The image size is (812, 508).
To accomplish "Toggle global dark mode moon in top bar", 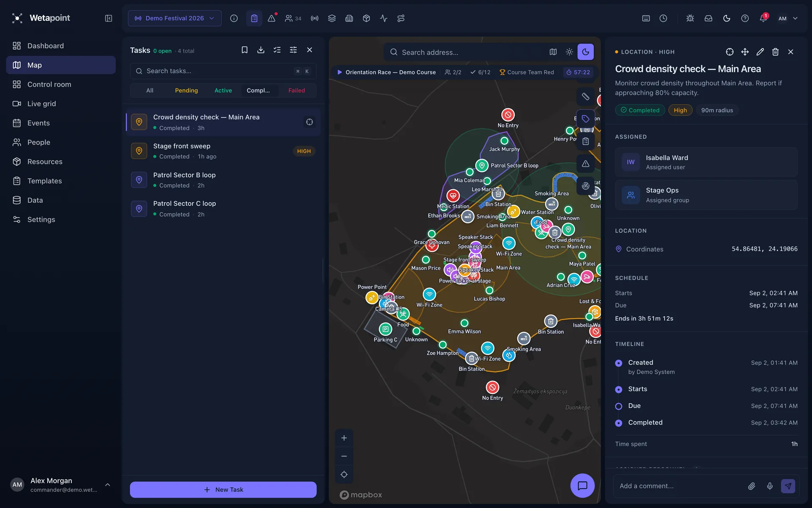I will 727,18.
